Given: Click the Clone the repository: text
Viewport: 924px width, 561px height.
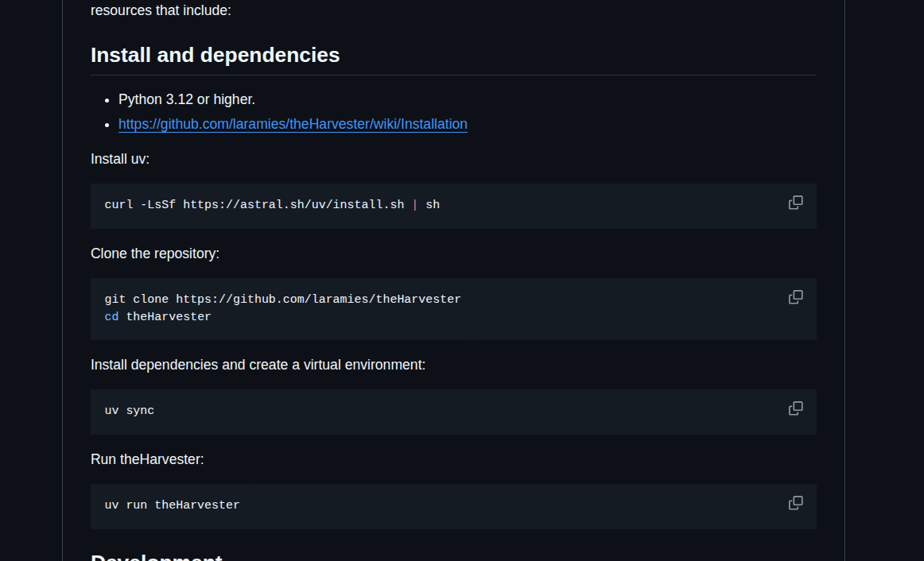Looking at the screenshot, I should 155,253.
